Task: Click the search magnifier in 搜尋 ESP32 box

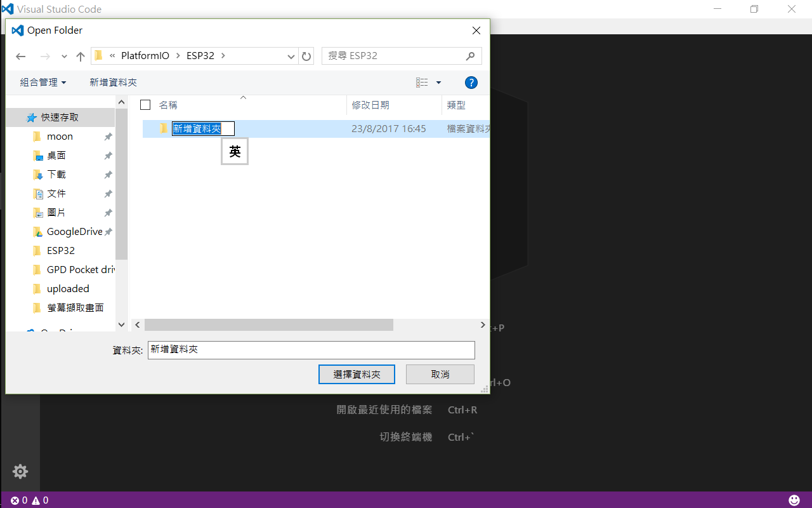Action: pos(469,56)
